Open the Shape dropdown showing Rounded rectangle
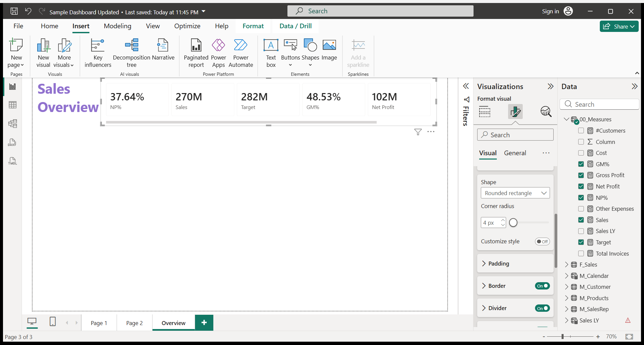 pos(515,193)
